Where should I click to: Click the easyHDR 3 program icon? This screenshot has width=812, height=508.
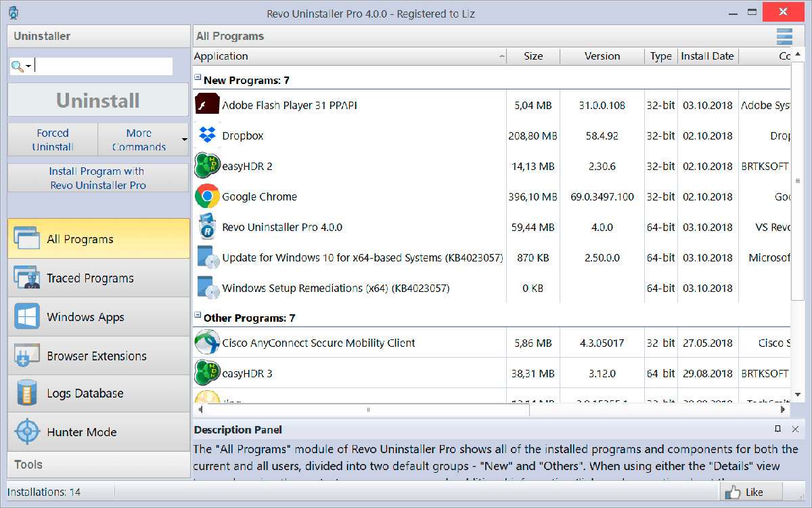(207, 373)
